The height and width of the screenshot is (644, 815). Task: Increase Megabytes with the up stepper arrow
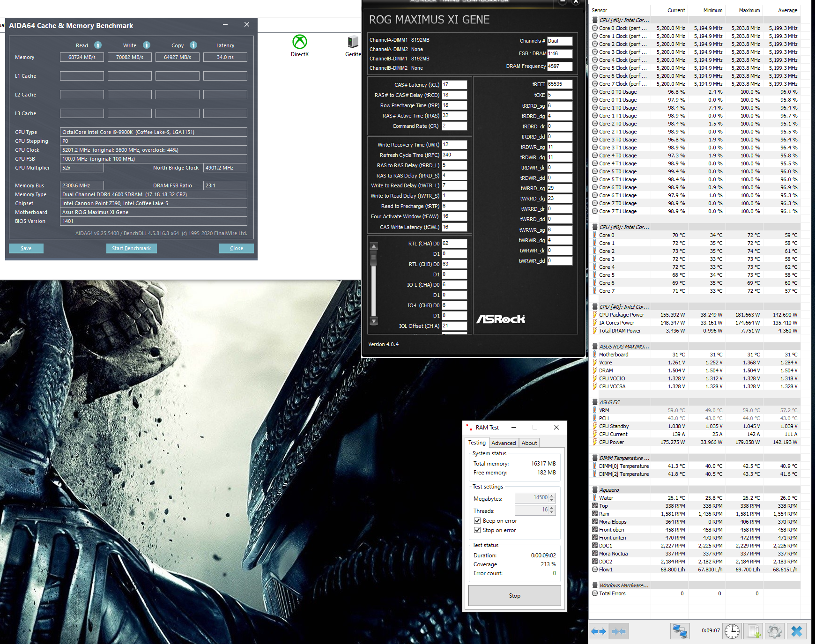tap(552, 496)
